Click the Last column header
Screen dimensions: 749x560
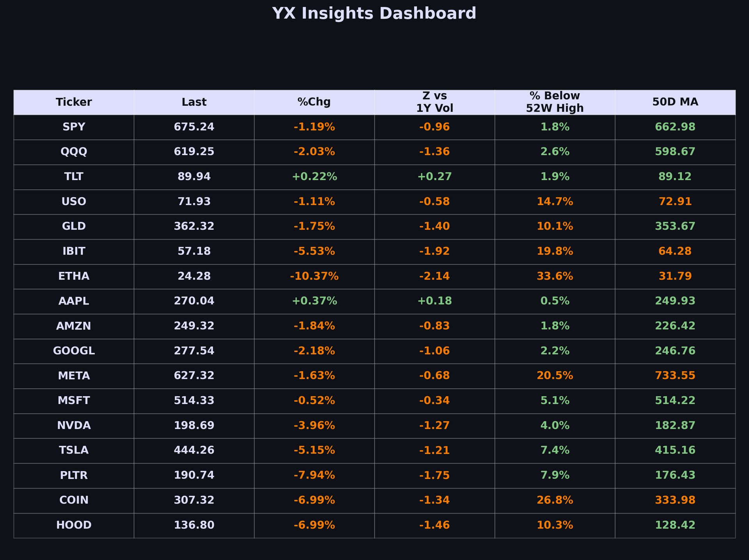(x=194, y=102)
